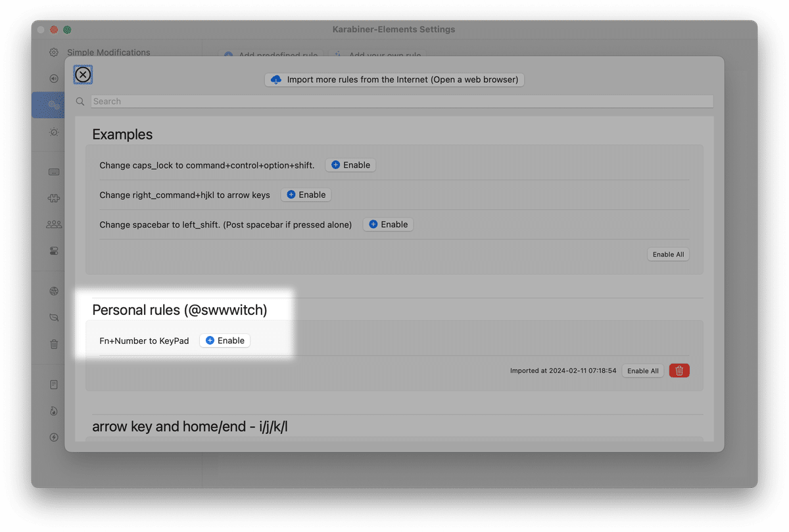The image size is (789, 532).
Task: Open the leaf sidebar icon
Action: (54, 318)
